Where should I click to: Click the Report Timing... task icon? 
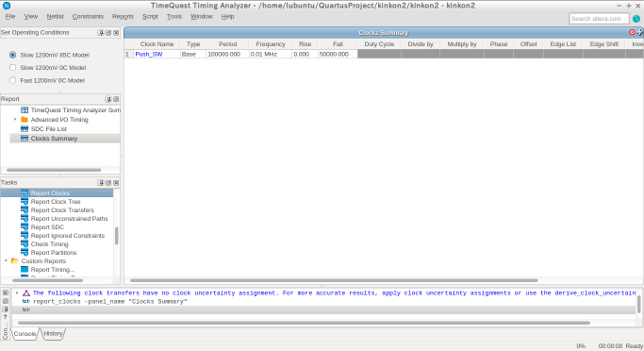(25, 270)
